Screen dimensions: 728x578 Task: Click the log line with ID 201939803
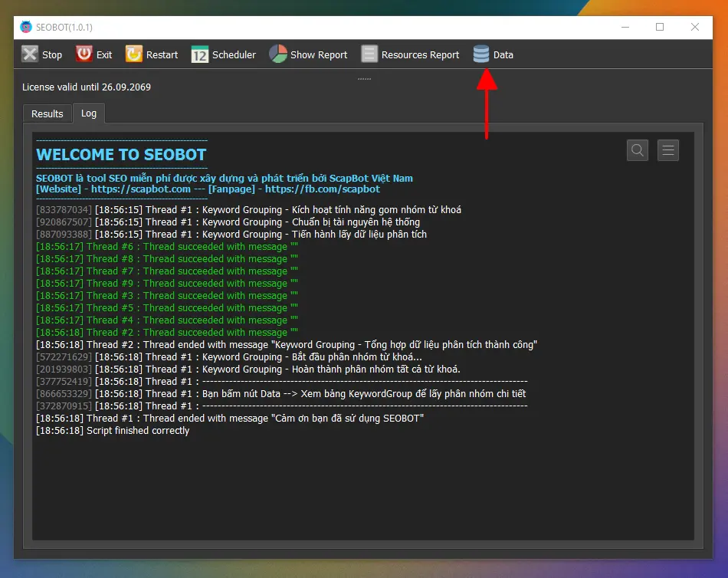pyautogui.click(x=248, y=369)
